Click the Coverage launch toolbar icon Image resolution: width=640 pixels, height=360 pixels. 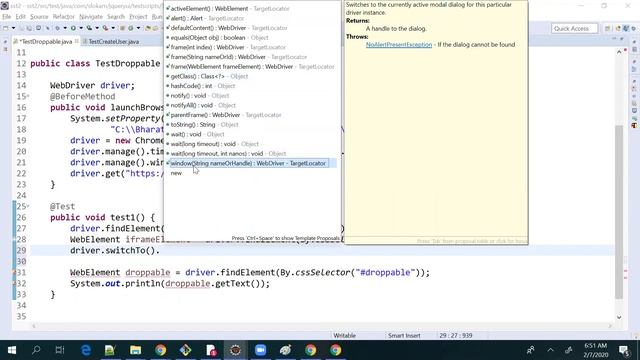coord(89,28)
